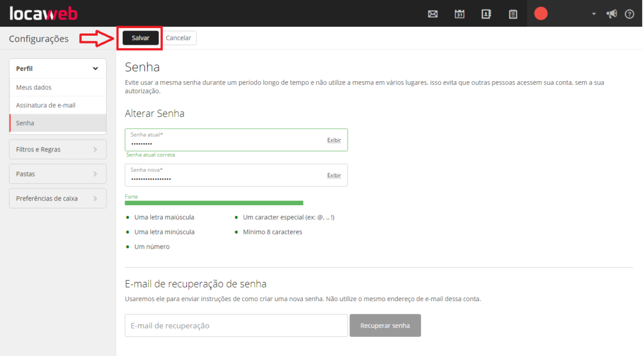
Task: Click the red profile avatar circle
Action: point(540,13)
